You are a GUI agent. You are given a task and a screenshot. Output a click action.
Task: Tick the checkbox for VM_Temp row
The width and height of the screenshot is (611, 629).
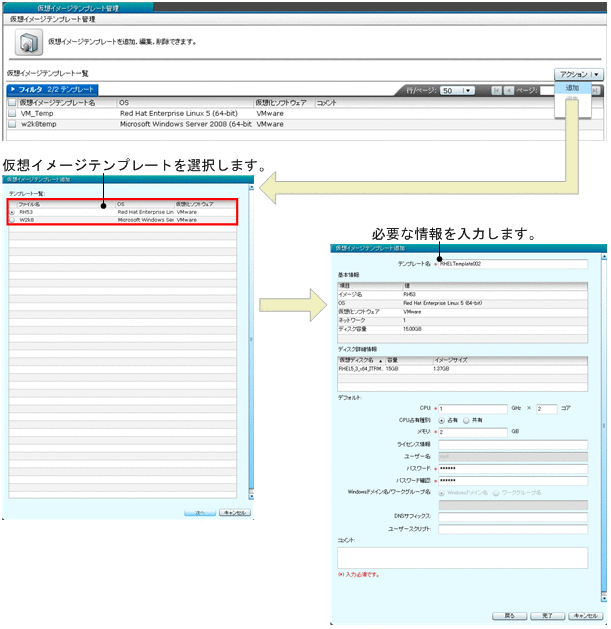pyautogui.click(x=12, y=114)
